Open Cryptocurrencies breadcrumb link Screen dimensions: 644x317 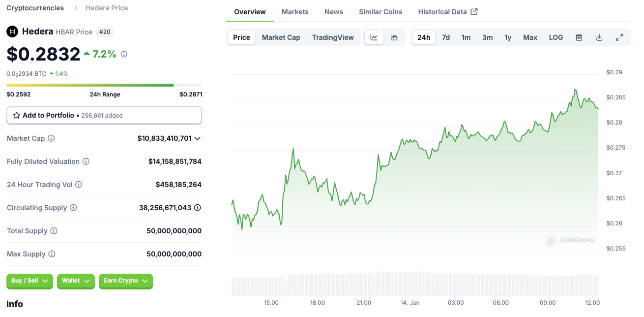[35, 8]
